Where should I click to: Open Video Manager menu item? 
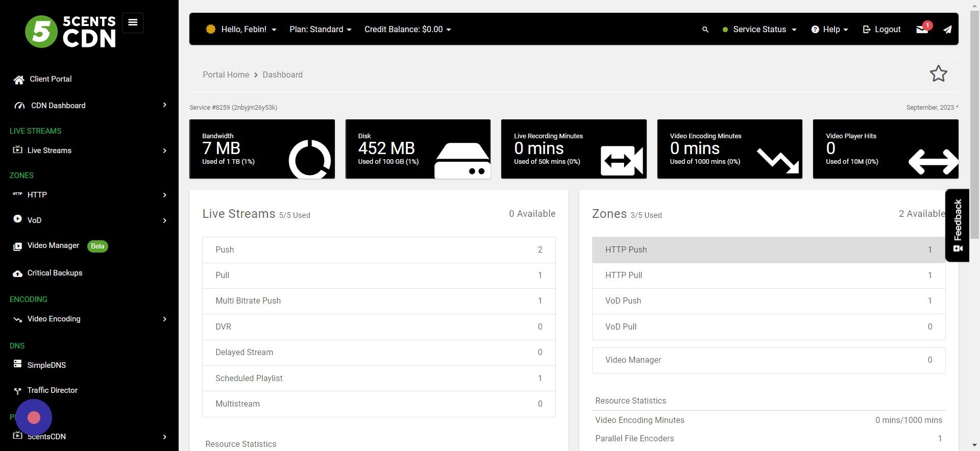point(53,245)
